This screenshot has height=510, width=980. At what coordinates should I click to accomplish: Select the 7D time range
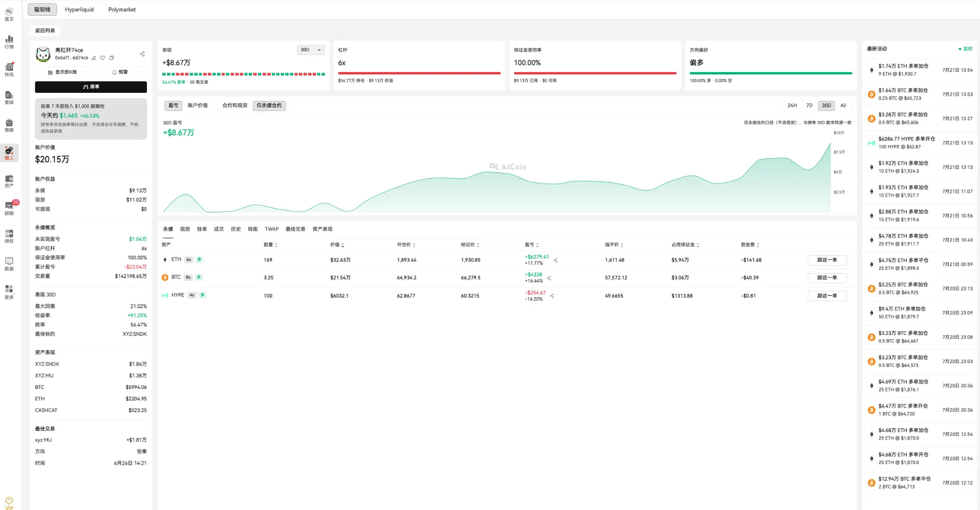[809, 106]
